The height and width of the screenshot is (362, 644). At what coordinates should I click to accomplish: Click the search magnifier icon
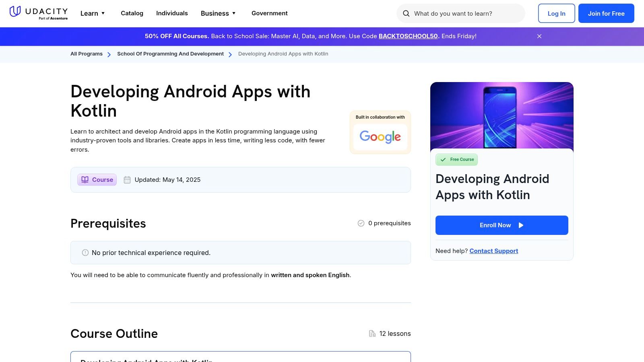coord(406,14)
